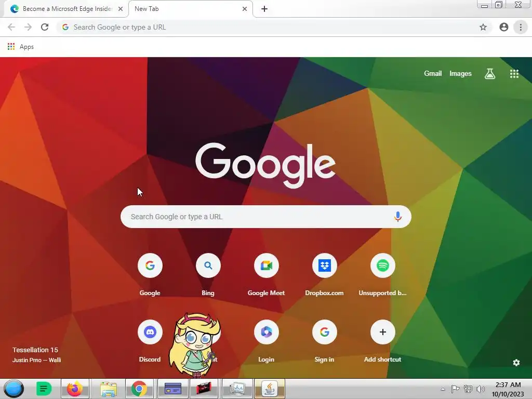
Task: Show hidden system tray icons
Action: [443, 389]
